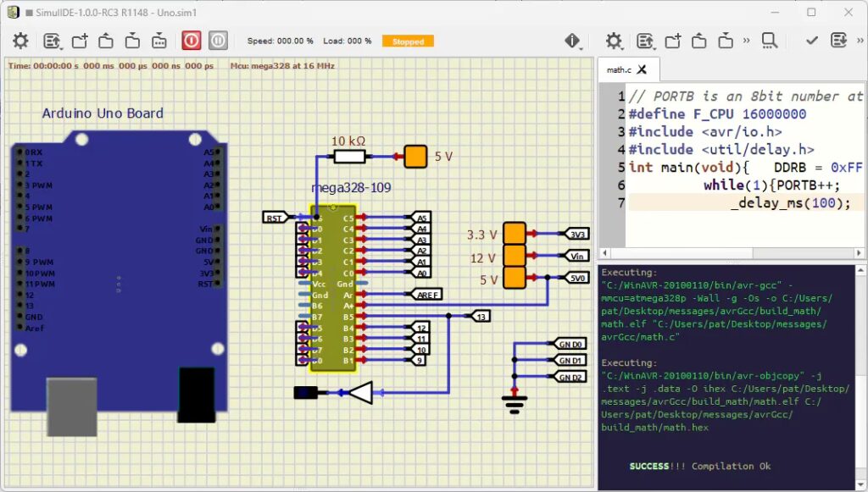This screenshot has width=868, height=492.
Task: Toggle the 3.3 V voltage source
Action: [515, 234]
